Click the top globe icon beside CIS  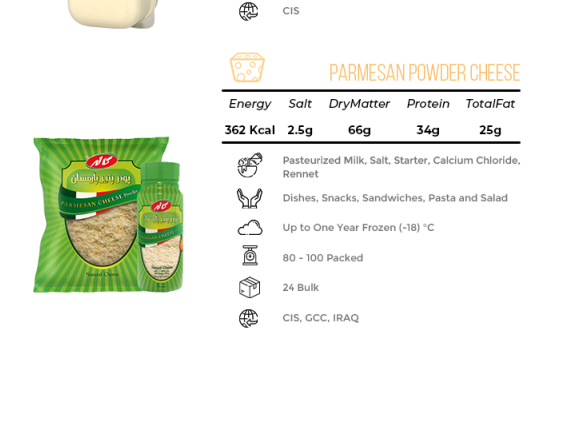coord(249,11)
